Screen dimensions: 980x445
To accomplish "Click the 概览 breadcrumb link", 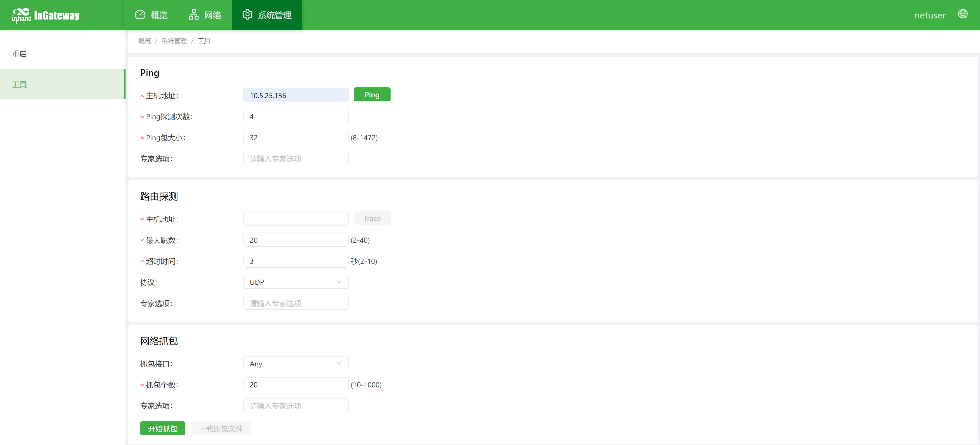I will (144, 41).
